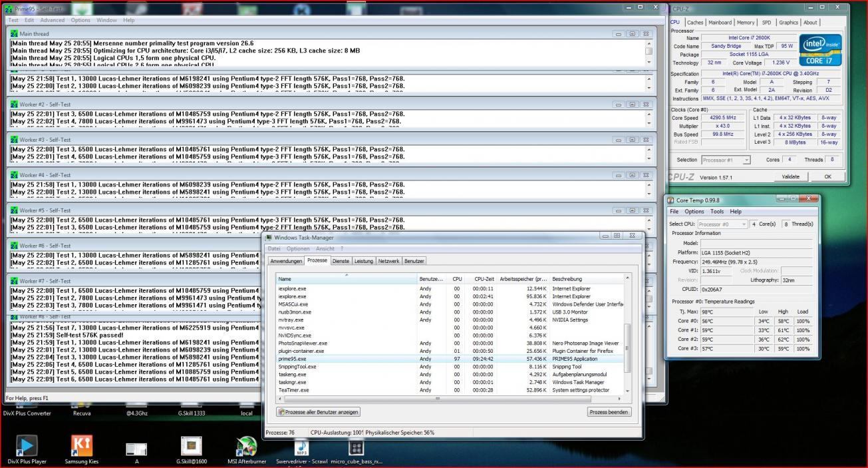Select the MSASCui.exe process row

tap(450, 304)
